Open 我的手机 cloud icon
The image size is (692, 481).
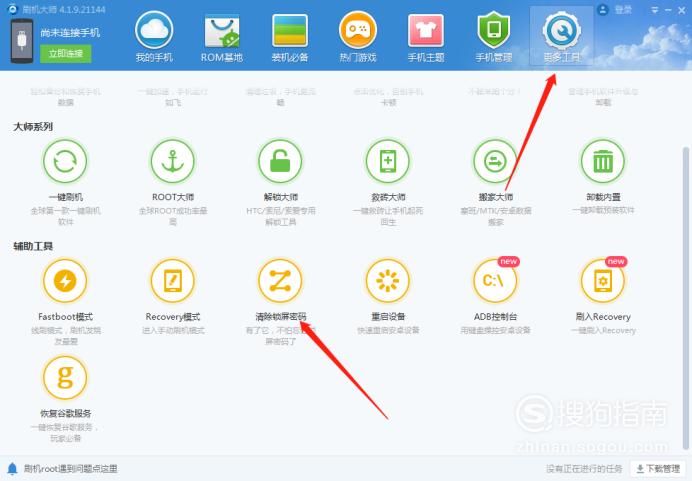(154, 30)
